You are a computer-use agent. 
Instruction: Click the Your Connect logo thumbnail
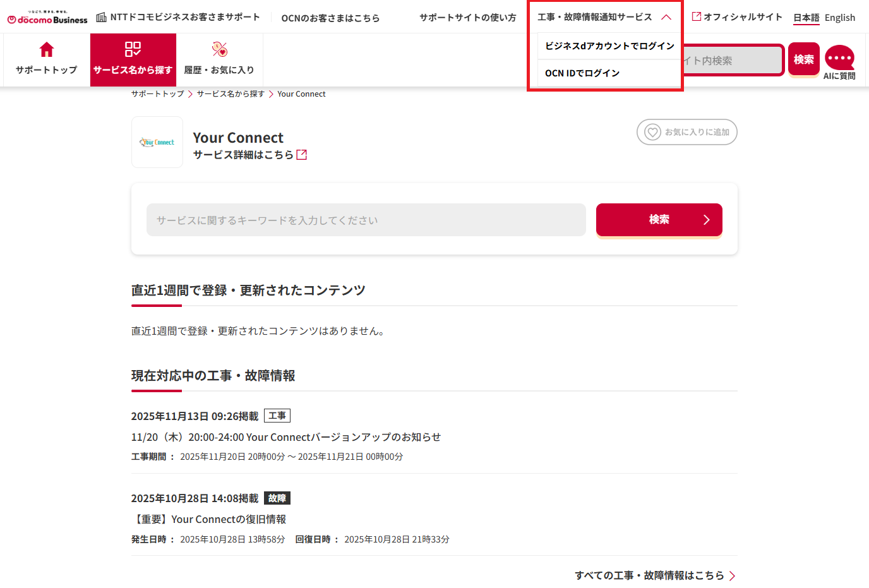tap(157, 142)
